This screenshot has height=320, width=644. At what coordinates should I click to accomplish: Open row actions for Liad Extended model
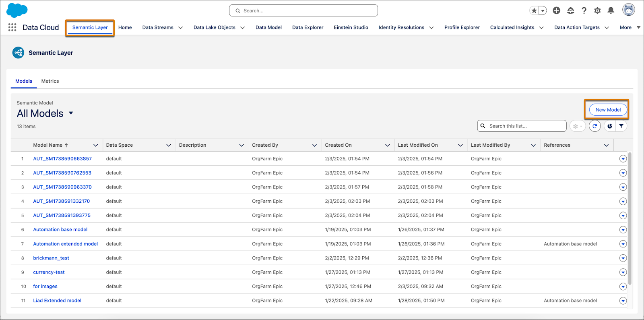[623, 301]
